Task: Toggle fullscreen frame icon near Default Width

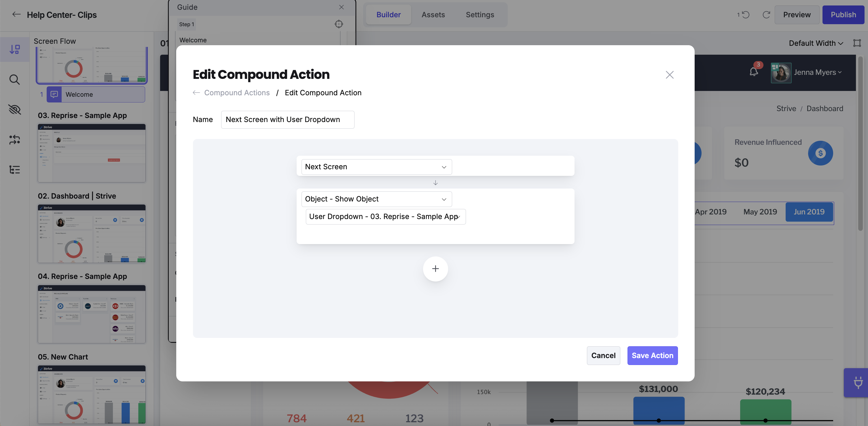Action: 857,43
